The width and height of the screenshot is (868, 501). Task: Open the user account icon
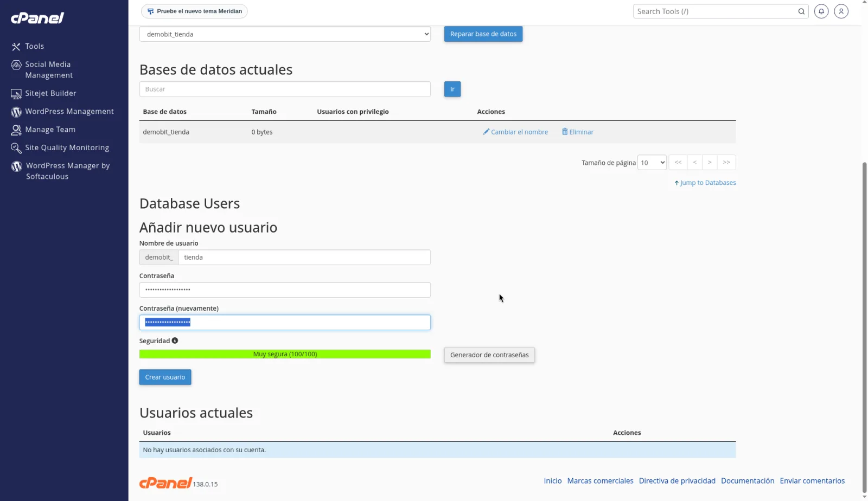click(x=841, y=11)
